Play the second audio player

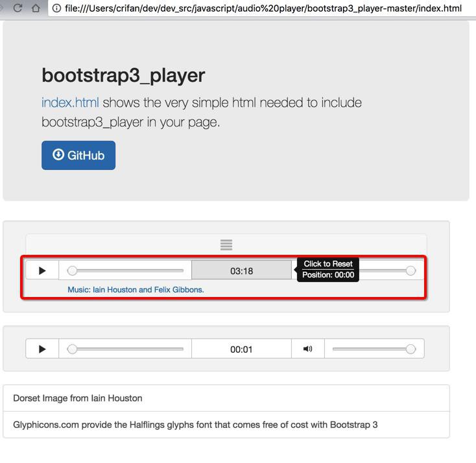(42, 349)
